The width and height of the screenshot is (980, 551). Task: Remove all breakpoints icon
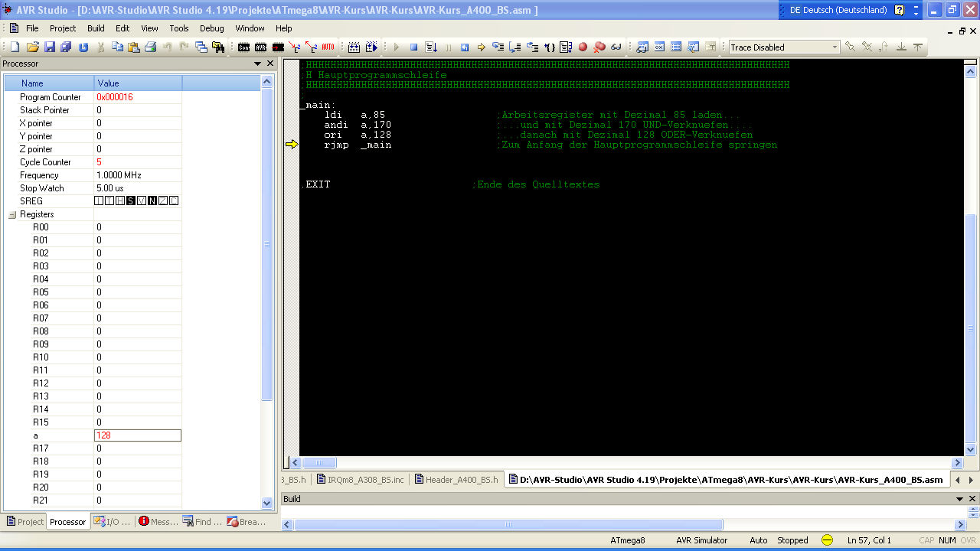point(599,47)
